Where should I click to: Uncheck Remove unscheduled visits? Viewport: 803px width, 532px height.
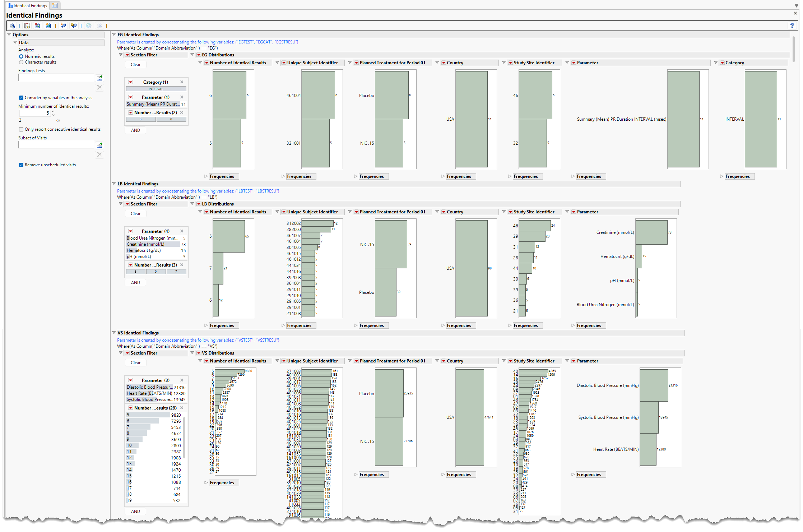pos(21,165)
